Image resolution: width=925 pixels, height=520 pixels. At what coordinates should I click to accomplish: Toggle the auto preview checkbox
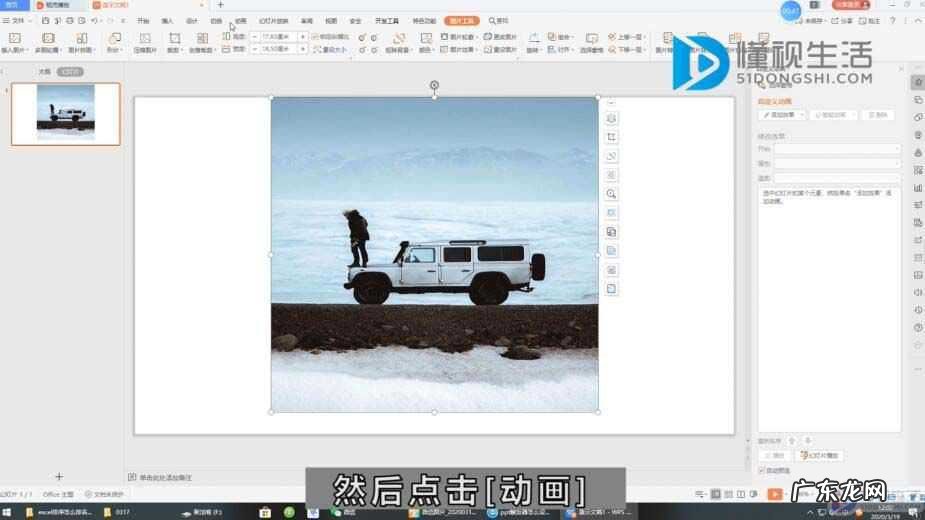pos(762,470)
